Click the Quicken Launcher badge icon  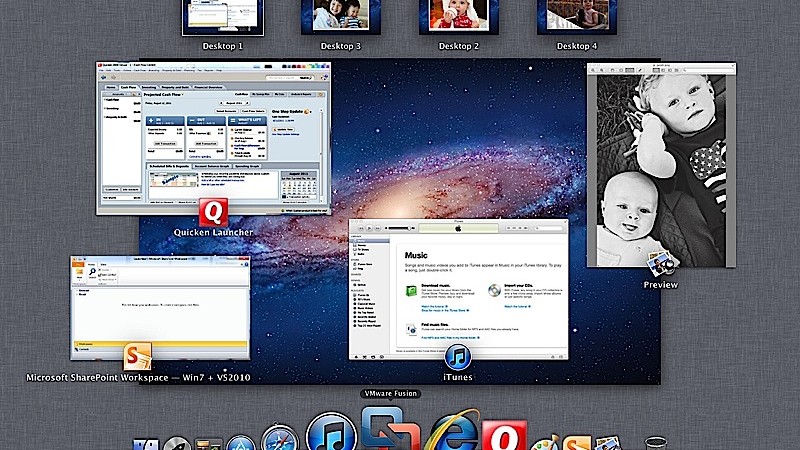[x=213, y=212]
